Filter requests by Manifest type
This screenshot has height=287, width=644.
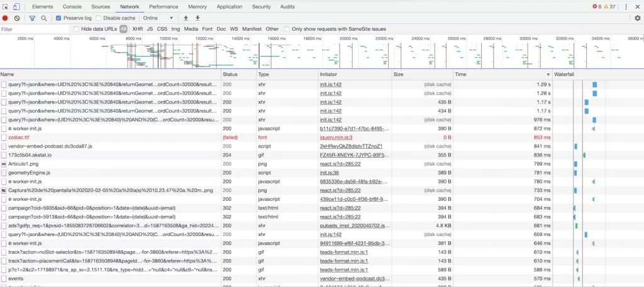(252, 29)
